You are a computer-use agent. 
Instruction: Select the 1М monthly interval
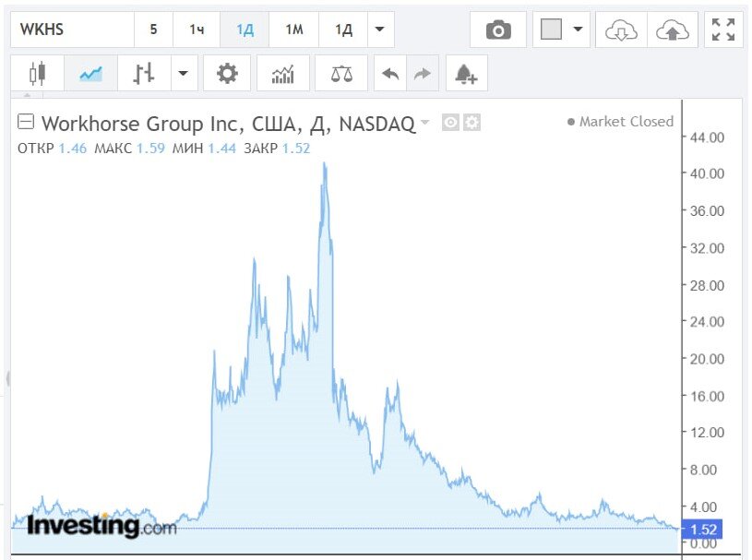click(294, 30)
